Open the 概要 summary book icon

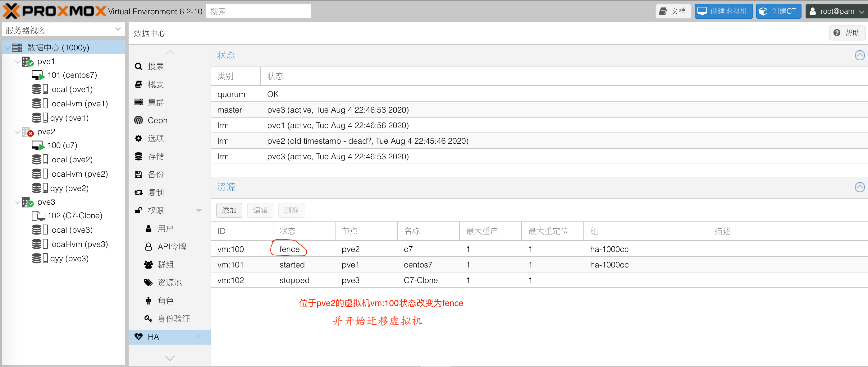tap(139, 84)
